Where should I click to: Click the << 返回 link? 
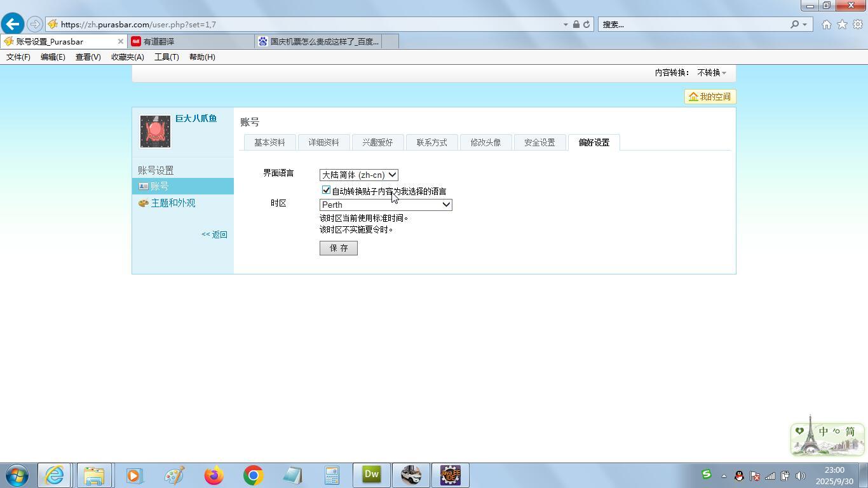click(x=214, y=234)
